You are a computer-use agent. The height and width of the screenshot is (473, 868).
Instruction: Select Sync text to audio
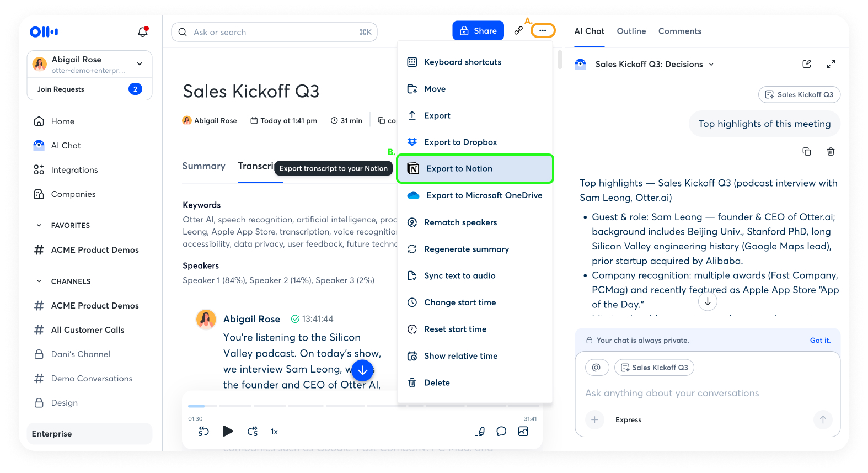pyautogui.click(x=475, y=275)
